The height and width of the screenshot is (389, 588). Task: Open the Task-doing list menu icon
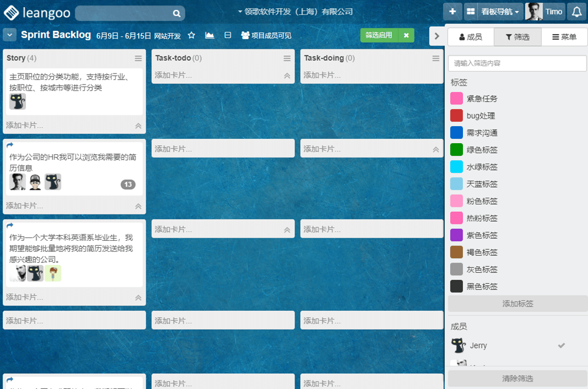[436, 58]
